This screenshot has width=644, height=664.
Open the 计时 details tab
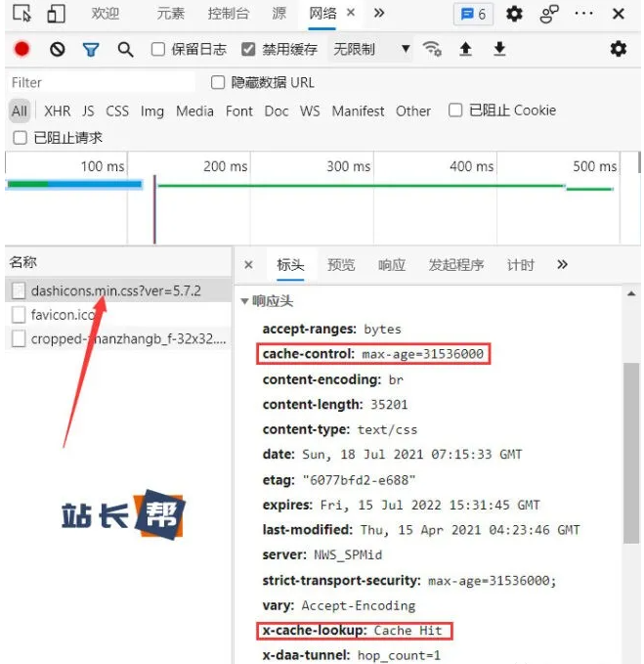tap(521, 265)
